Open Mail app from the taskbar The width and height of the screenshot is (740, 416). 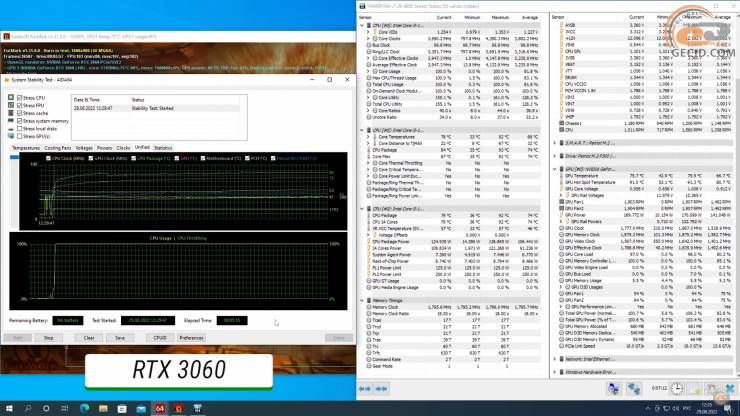click(x=141, y=408)
